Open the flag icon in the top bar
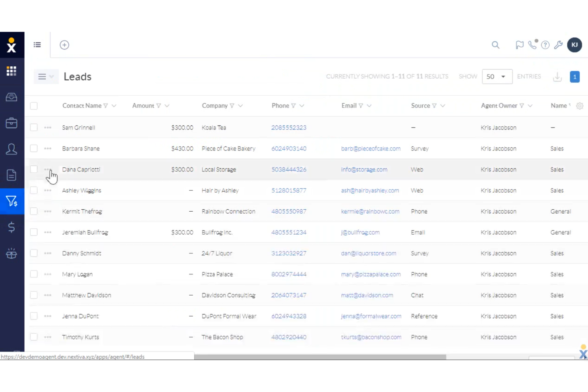The height and width of the screenshot is (392, 588). [520, 45]
